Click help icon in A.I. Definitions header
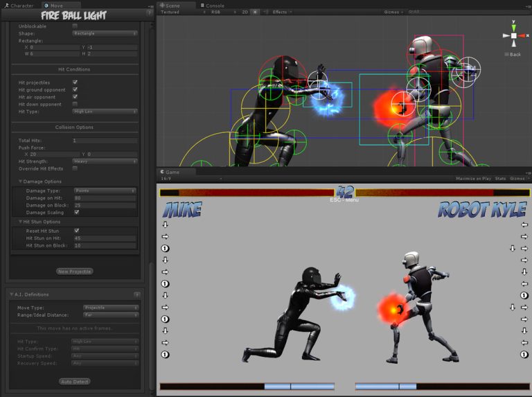The image size is (532, 397). click(x=137, y=294)
